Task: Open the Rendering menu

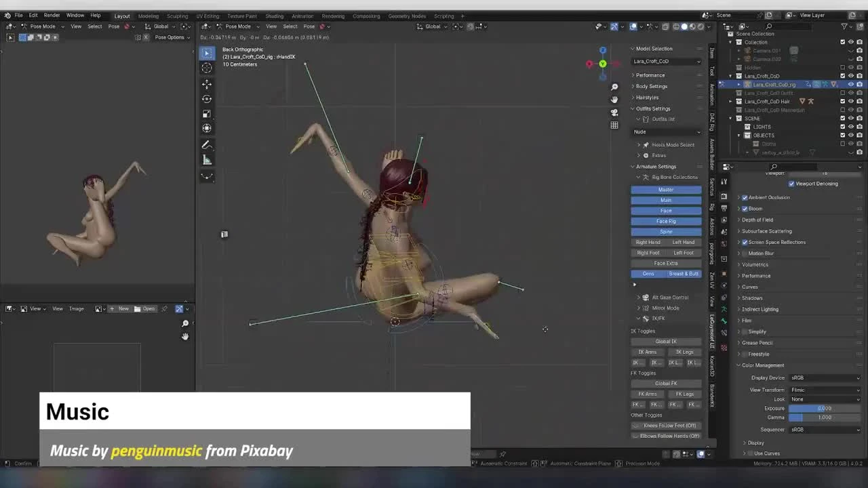Action: click(332, 16)
